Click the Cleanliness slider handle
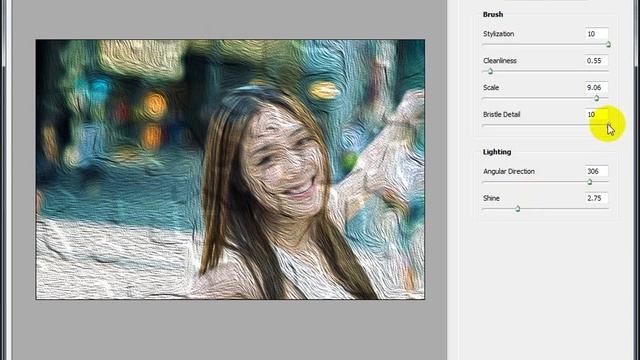The width and height of the screenshot is (640, 360). [490, 71]
